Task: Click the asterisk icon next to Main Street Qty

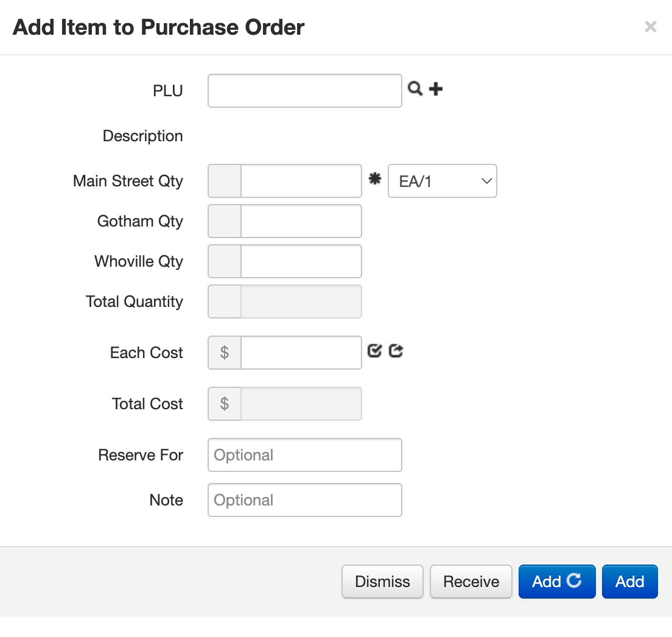Action: pos(375,179)
